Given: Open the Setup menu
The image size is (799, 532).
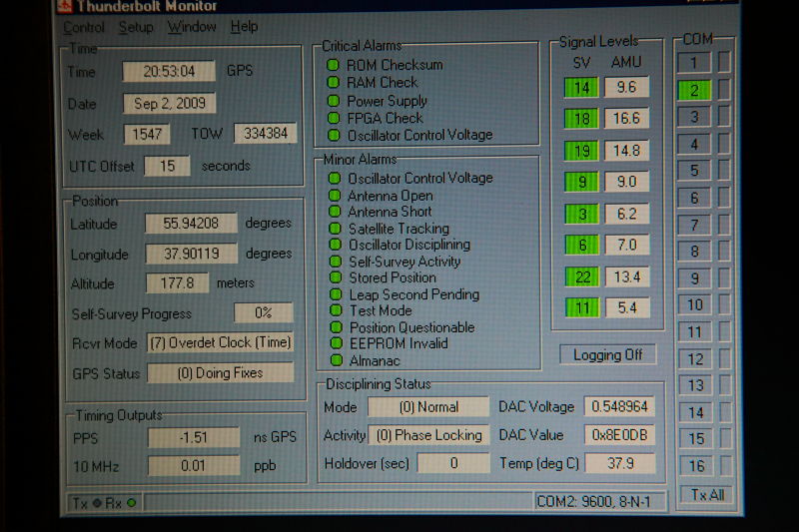Looking at the screenshot, I should click(x=136, y=27).
